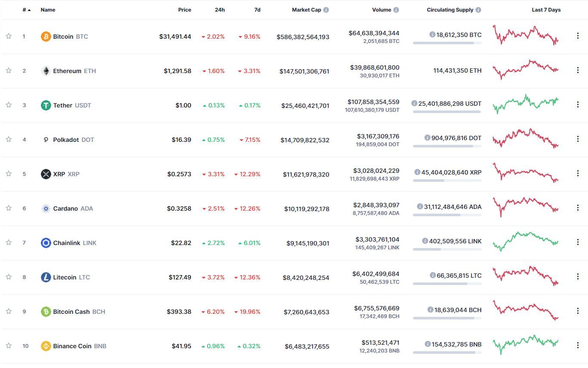
Task: Open the XRP row's three-dot menu
Action: click(578, 173)
